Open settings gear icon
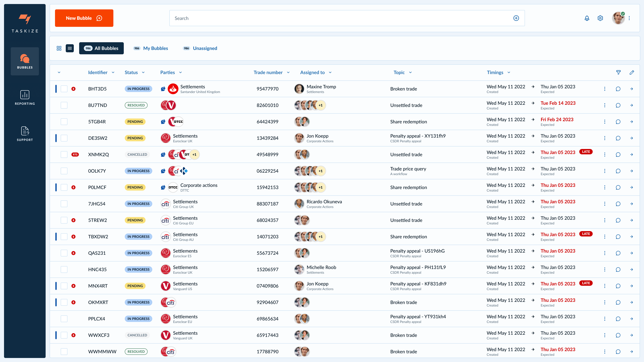This screenshot has height=362, width=644. [x=600, y=18]
